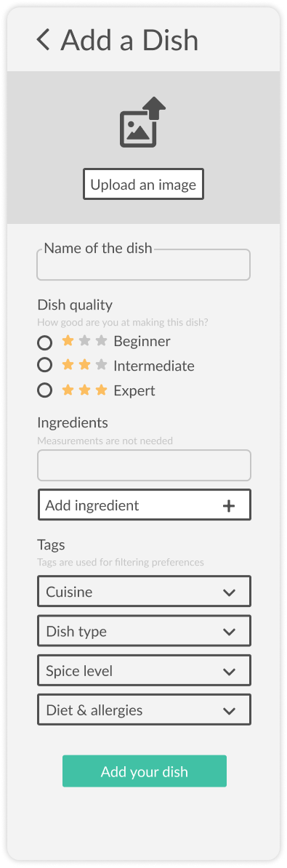Viewport: 287px width, 868px height.
Task: Open the Cuisine dropdown
Action: point(144,591)
